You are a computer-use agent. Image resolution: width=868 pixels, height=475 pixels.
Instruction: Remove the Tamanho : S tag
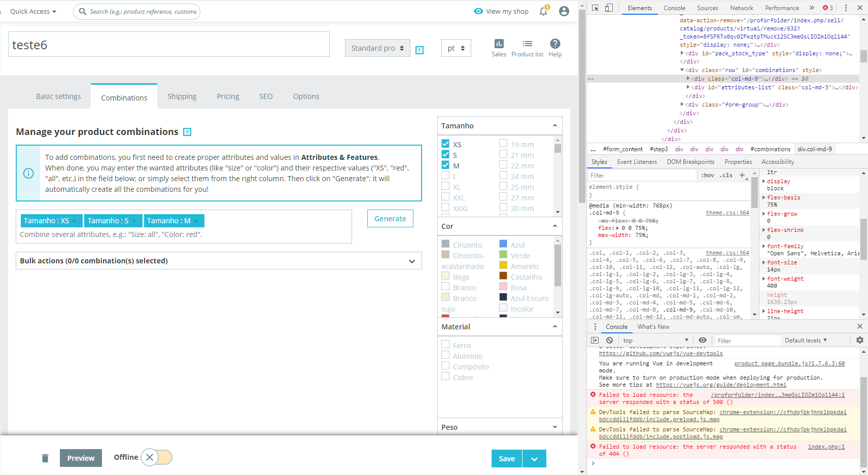click(x=134, y=221)
